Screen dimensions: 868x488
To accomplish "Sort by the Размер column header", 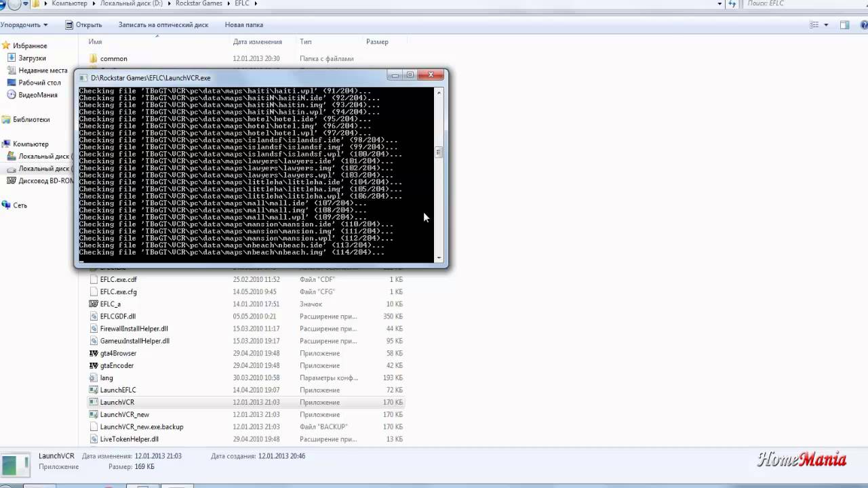I will (377, 42).
